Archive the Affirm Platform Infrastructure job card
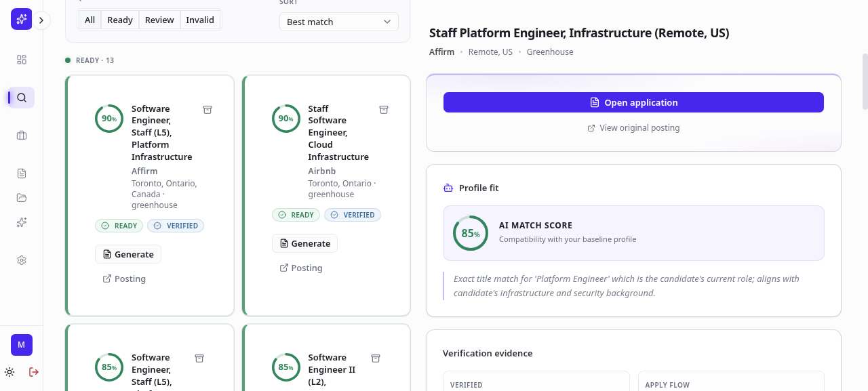Viewport: 868px width, 391px height. (208, 110)
